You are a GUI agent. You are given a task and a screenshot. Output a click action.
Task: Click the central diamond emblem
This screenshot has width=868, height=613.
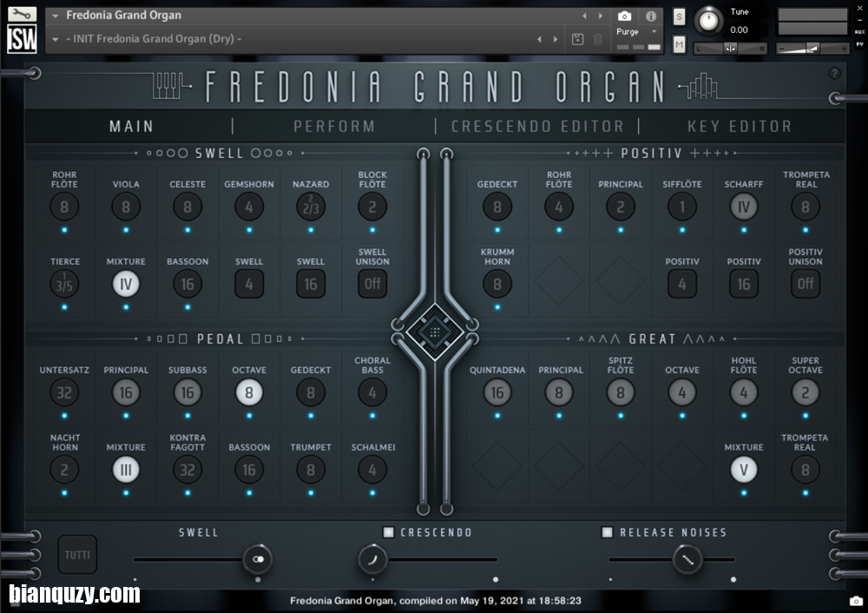pyautogui.click(x=435, y=332)
